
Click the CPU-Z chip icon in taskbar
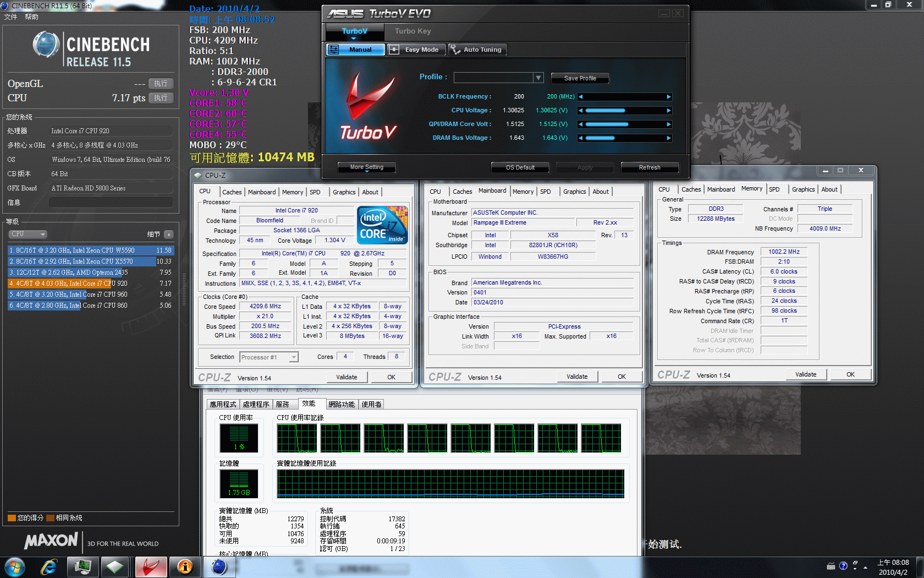pos(115,567)
